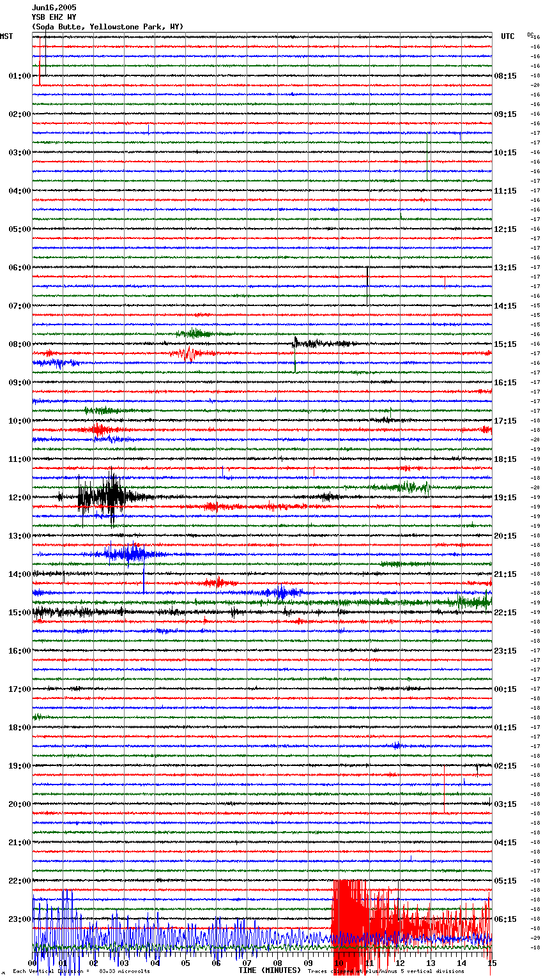This screenshot has height=980, width=543.
Task: Click the '83.33 microvolts' scale note
Action: click(125, 971)
